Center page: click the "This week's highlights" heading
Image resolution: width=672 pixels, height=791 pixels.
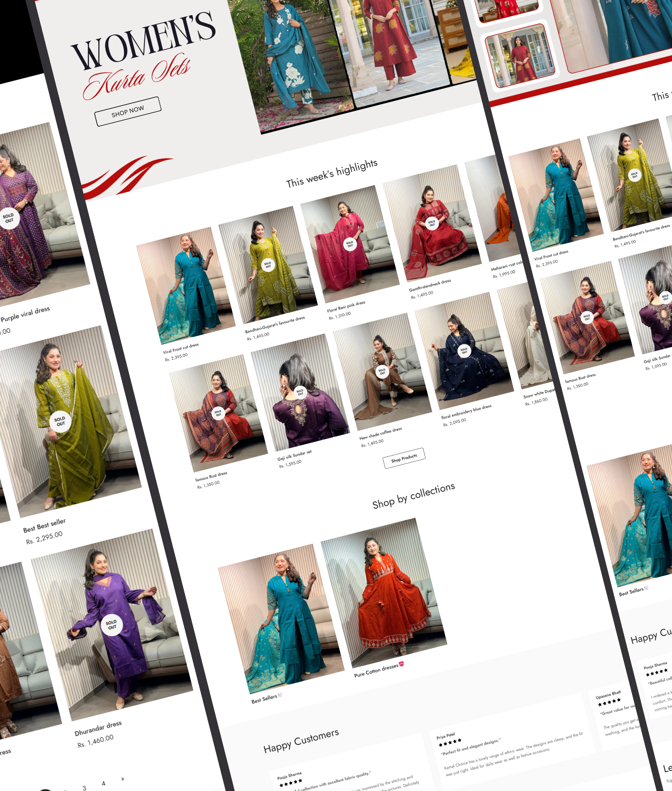(332, 173)
